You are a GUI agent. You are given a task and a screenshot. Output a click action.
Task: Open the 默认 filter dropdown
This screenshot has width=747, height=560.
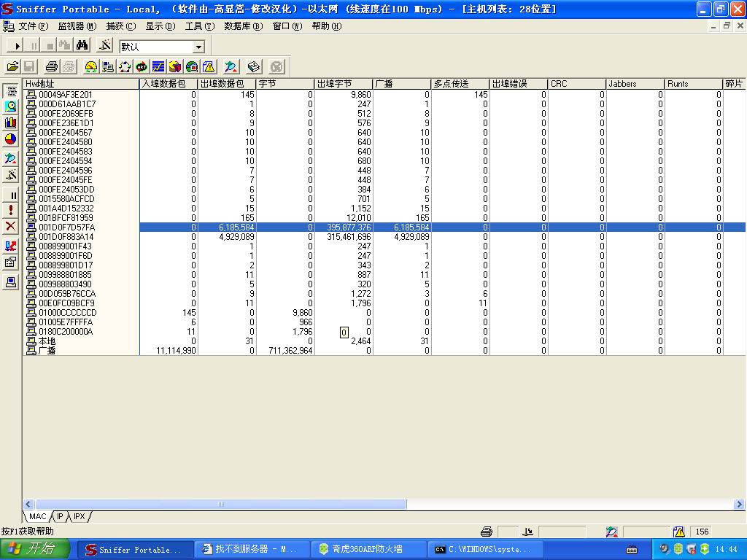coord(198,47)
